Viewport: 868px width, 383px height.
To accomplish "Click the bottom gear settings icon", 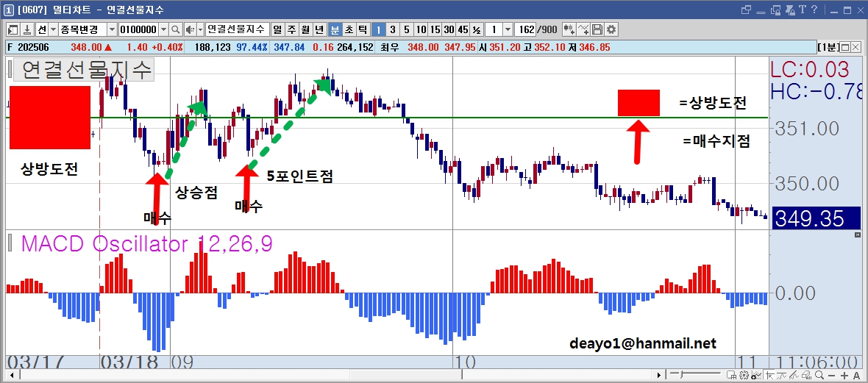I will tap(744, 375).
